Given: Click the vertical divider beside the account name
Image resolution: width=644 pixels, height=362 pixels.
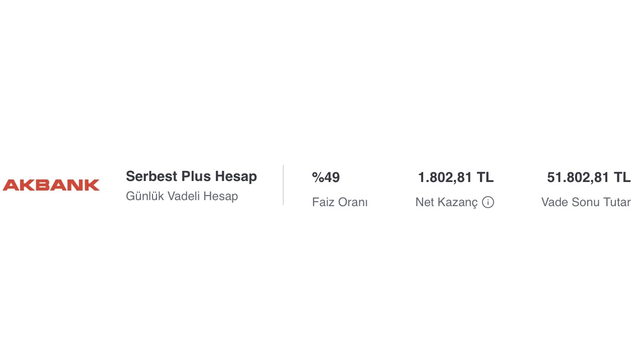Looking at the screenshot, I should coord(283,185).
